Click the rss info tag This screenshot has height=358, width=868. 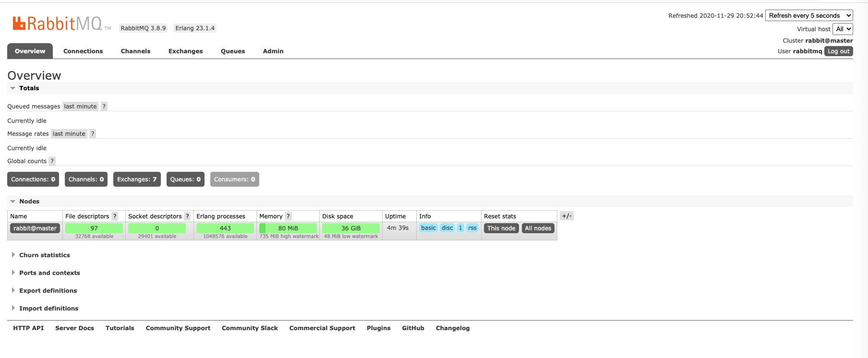(472, 228)
